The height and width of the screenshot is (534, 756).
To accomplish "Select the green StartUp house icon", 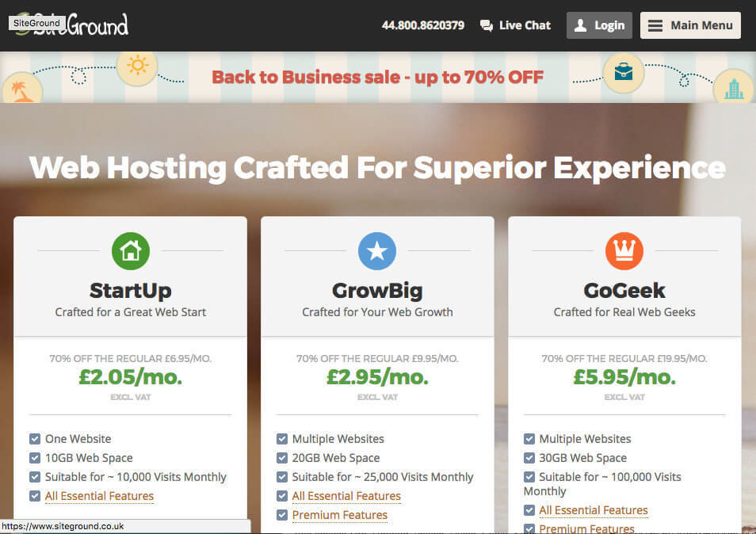I will [131, 251].
